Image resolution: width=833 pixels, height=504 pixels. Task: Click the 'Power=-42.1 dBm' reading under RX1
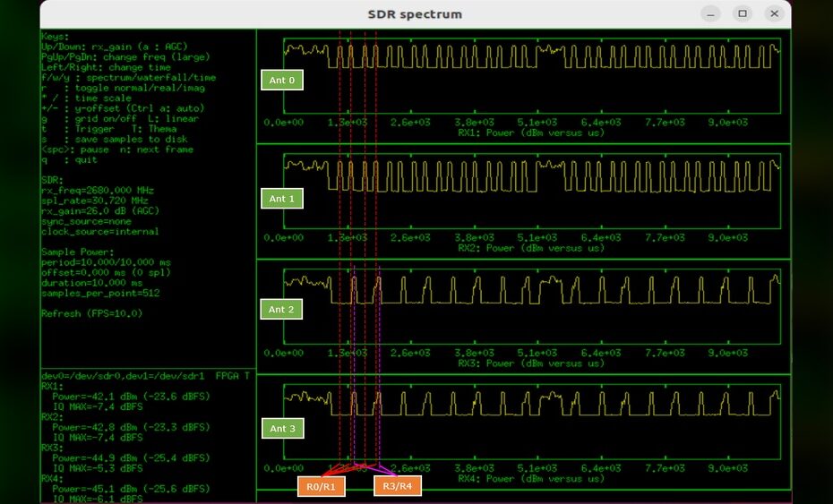(x=131, y=397)
